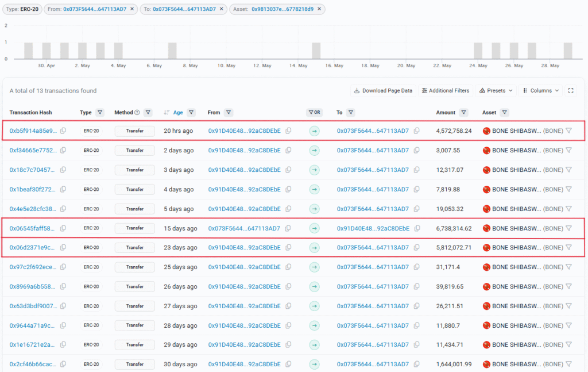The width and height of the screenshot is (588, 372).
Task: Filter by BONE asset in 5 days row
Action: pyautogui.click(x=569, y=209)
